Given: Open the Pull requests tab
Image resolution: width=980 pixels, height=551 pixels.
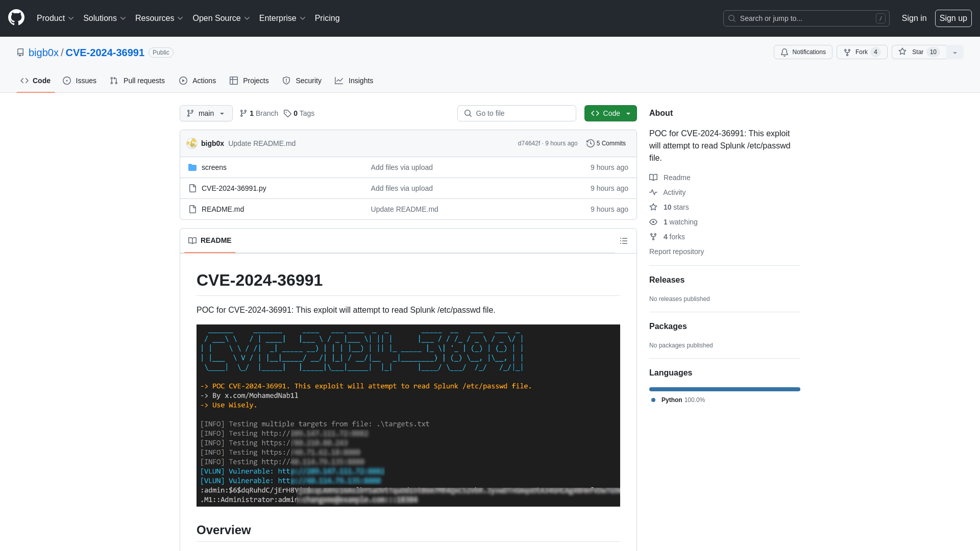Looking at the screenshot, I should pos(137,81).
